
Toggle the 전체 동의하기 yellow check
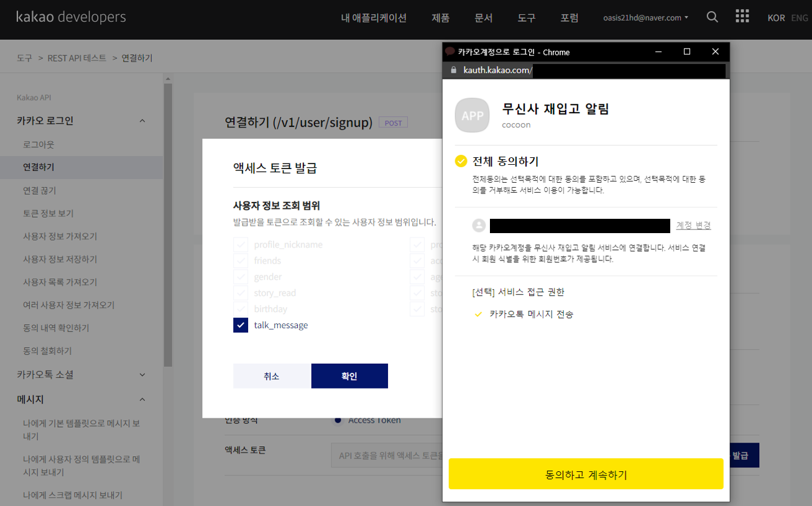pos(461,162)
